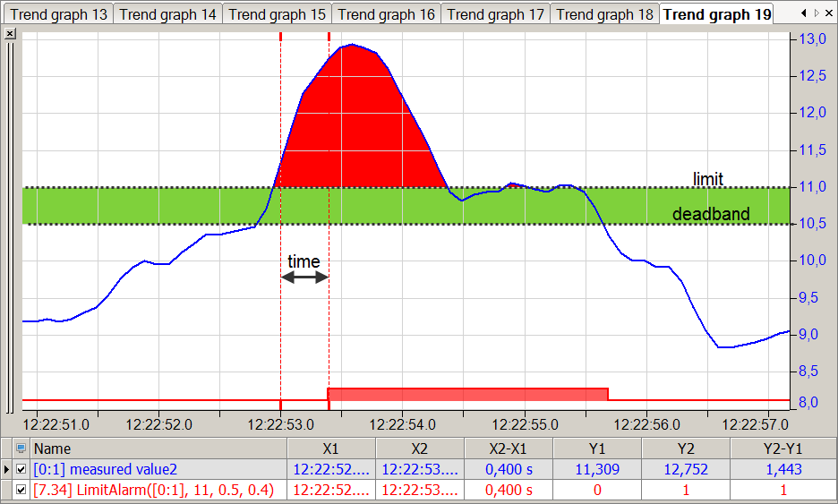Screen dimensions: 838x504
Task: Click the Y1 value 11,309
Action: tap(597, 469)
